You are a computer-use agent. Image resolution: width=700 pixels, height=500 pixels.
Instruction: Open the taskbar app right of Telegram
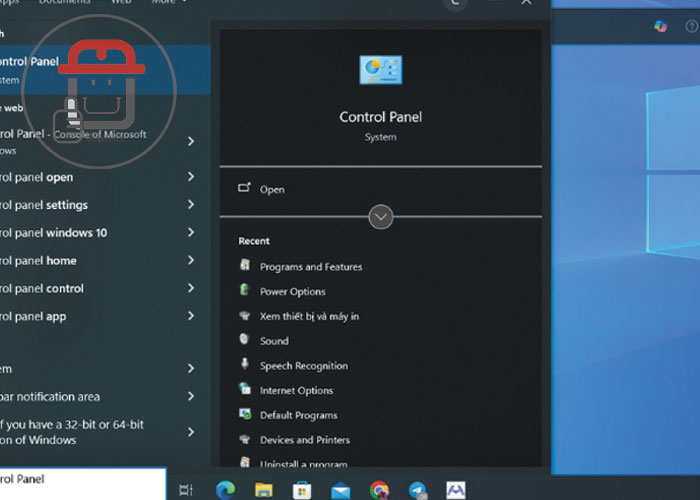pos(456,490)
